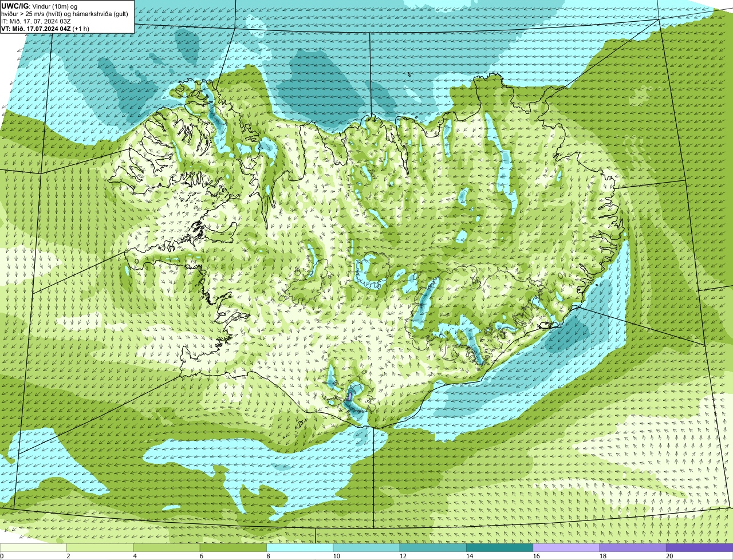The image size is (733, 560).
Task: Click the legend scale label '8'
Action: point(268,555)
